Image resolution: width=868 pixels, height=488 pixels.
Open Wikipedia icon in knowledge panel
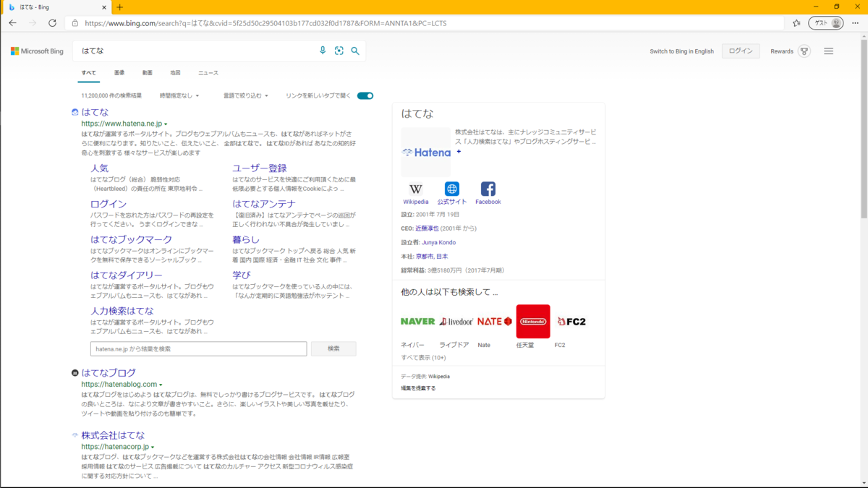click(x=416, y=189)
